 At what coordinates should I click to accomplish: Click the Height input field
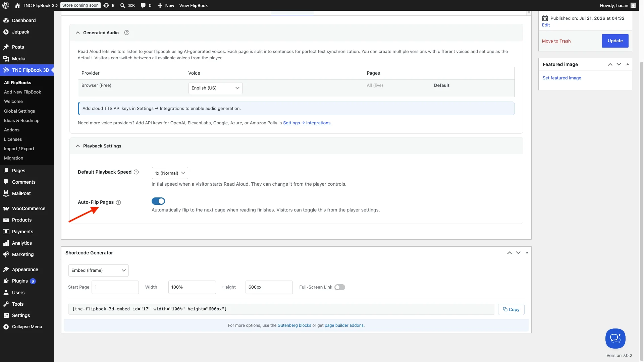coord(269,287)
